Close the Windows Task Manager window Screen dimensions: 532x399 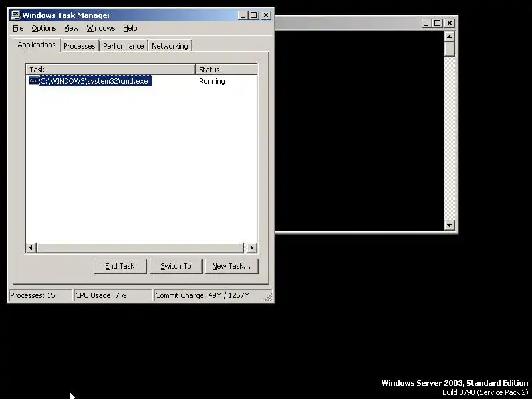coord(266,15)
